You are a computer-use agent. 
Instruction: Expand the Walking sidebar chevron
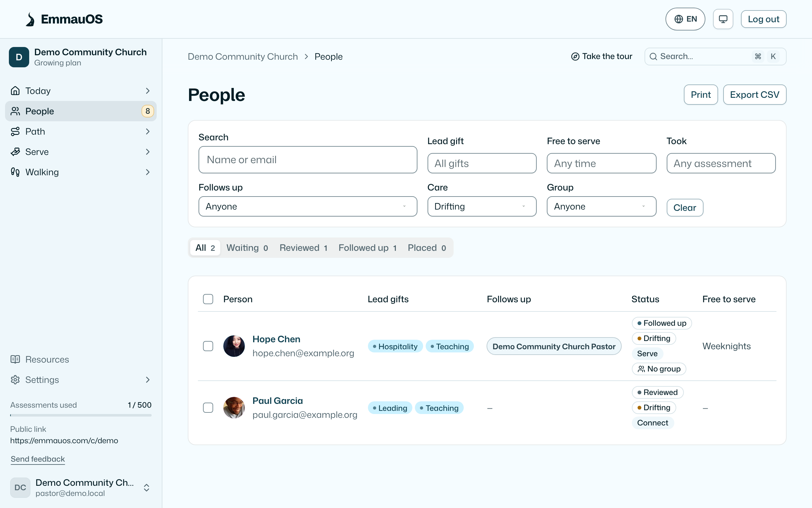147,172
